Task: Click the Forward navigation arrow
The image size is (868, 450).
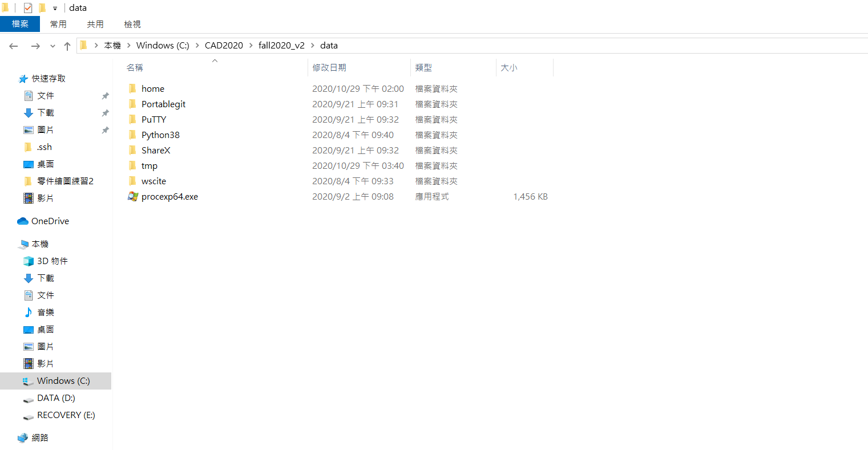Action: 35,46
